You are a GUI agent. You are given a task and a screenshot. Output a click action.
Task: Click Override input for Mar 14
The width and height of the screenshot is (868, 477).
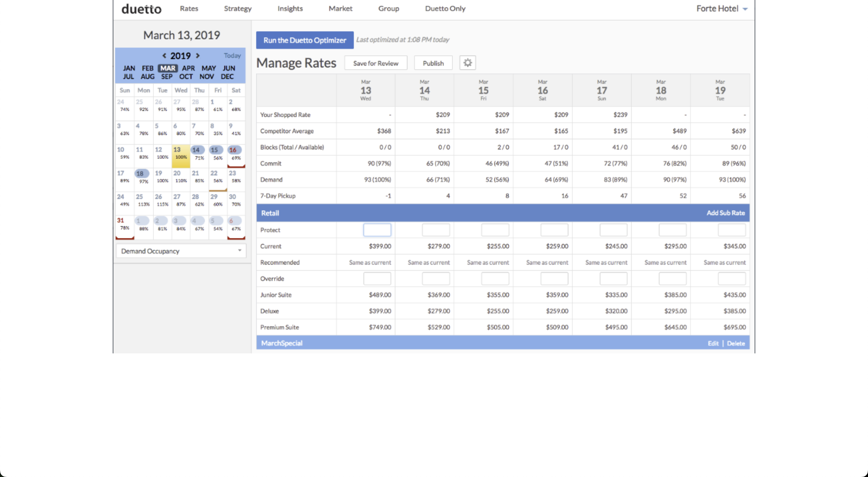tap(436, 278)
